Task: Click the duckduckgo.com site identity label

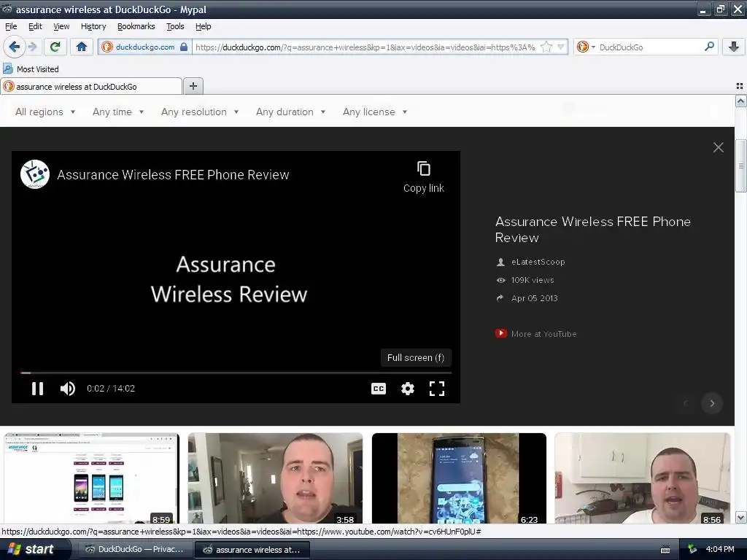Action: (145, 47)
